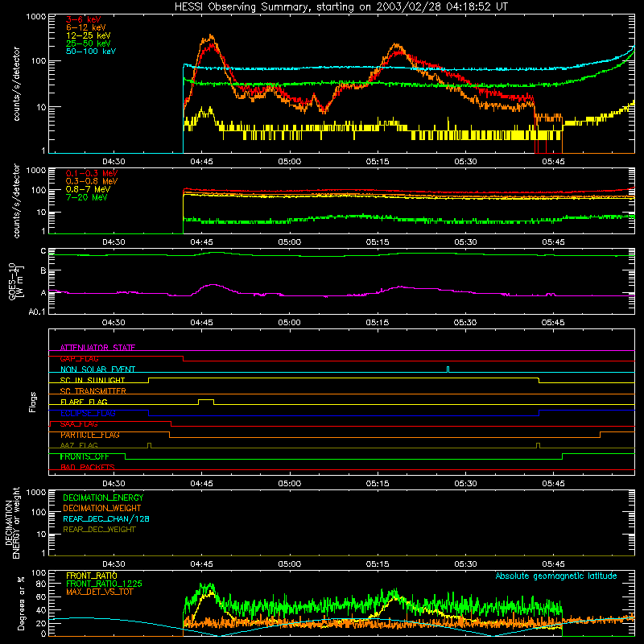Click the magenta GOES curve bump near 04:47
Viewport: 644px width, 644px height.
(x=213, y=285)
